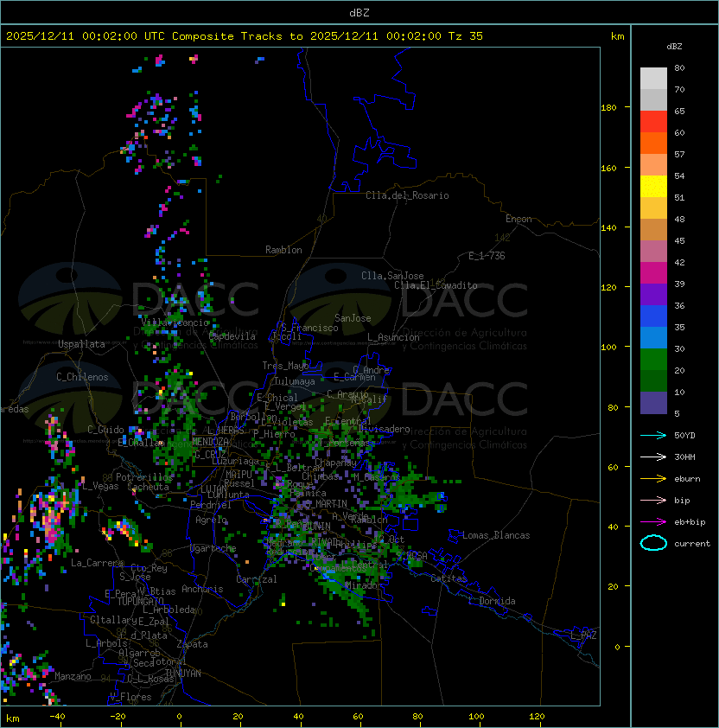Click the pink bip arrow in legend
This screenshot has height=728, width=719.
(x=653, y=501)
